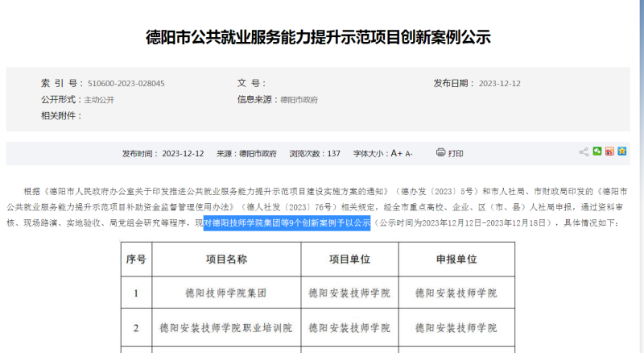Share the page to QQ Zone star icon
This screenshot has height=353, width=644.
click(x=622, y=152)
